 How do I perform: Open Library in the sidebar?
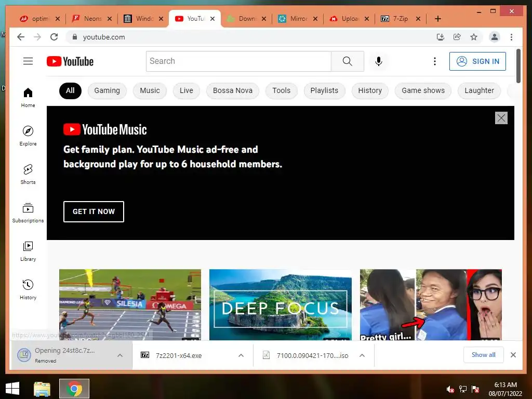click(28, 251)
